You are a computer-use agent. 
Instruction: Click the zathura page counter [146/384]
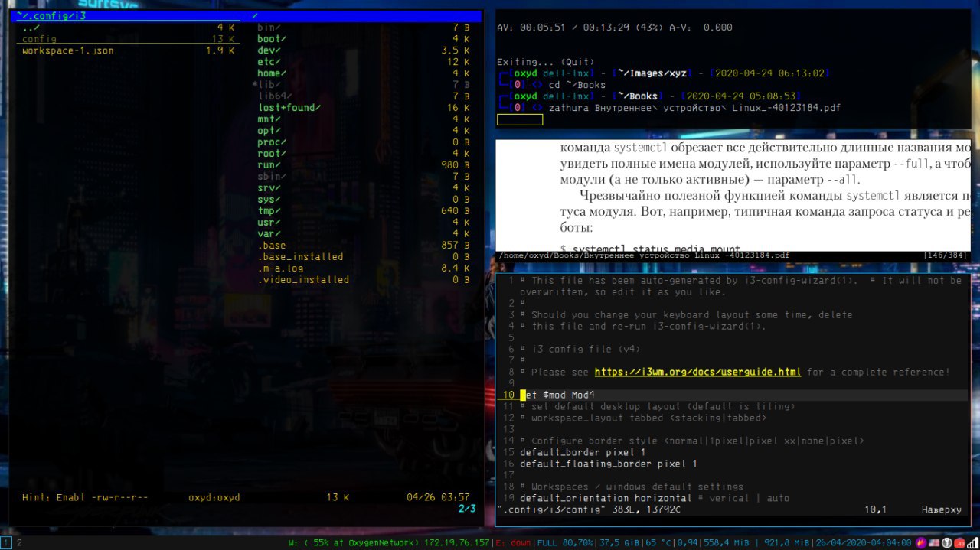tap(946, 255)
